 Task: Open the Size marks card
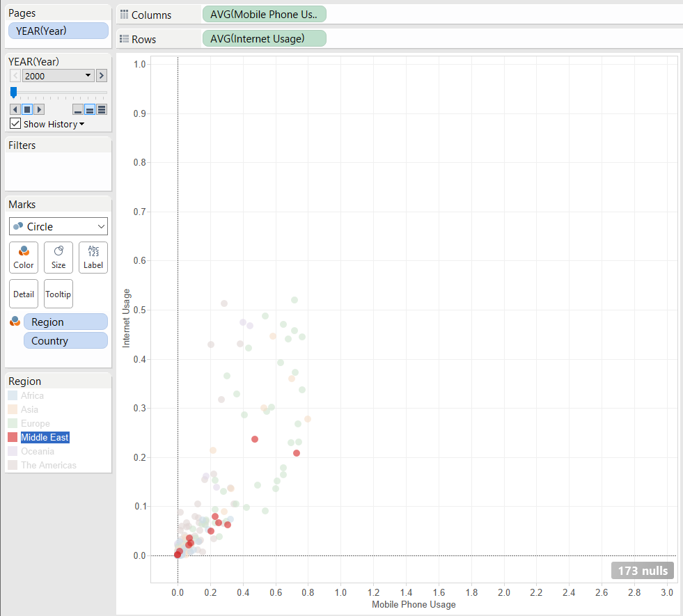coord(58,258)
